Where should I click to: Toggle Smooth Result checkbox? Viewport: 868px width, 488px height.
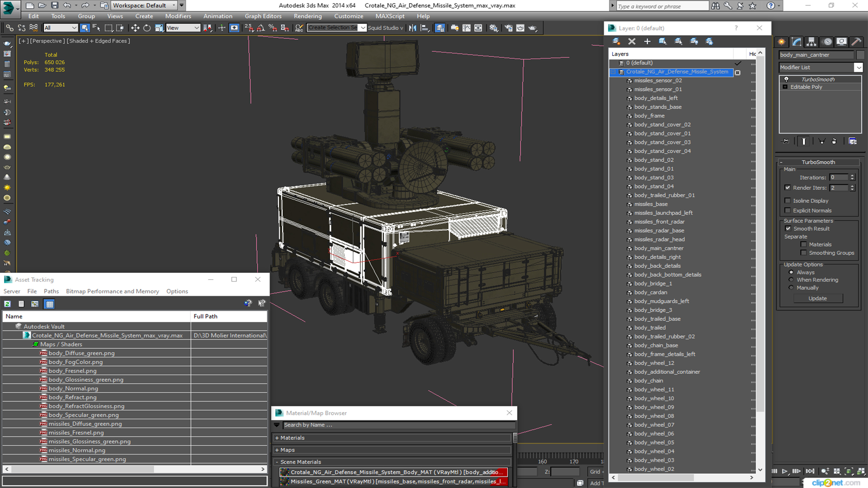[x=788, y=229]
